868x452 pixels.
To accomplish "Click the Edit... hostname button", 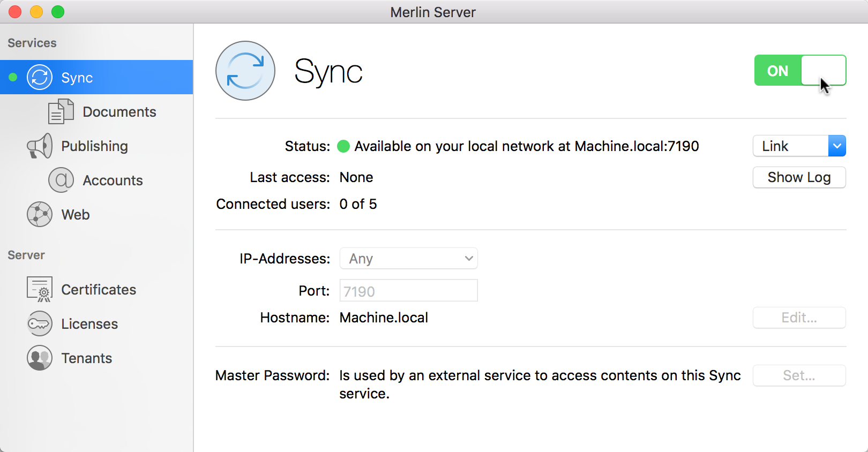I will point(799,318).
